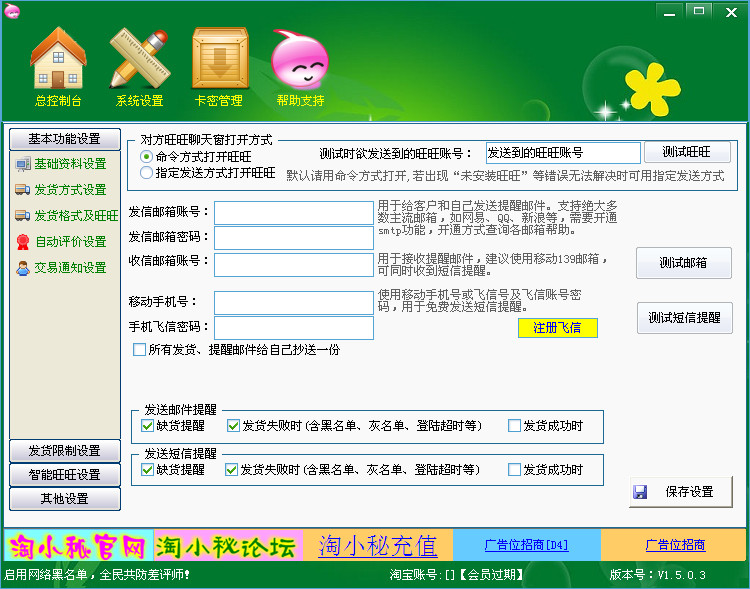The height and width of the screenshot is (589, 750).
Task: Uncheck 发货失败时 under 发送短信提醒
Action: point(231,469)
